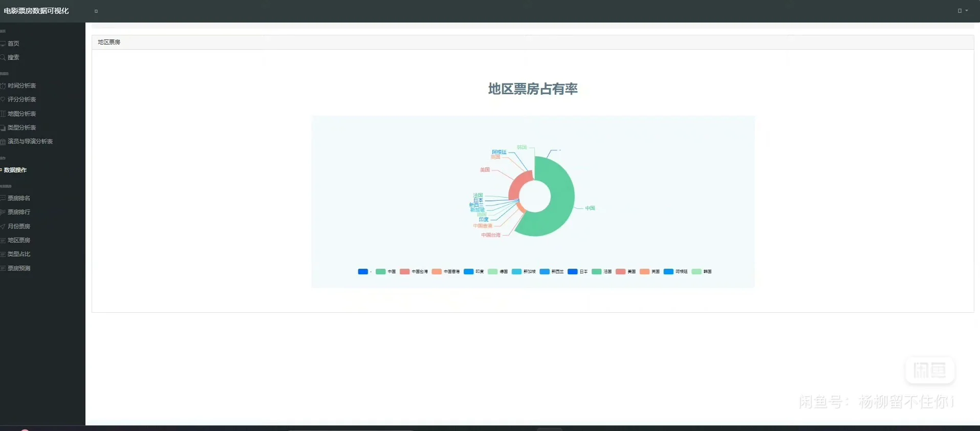Open 首页 from the sidebar
The width and height of the screenshot is (980, 431).
pyautogui.click(x=13, y=44)
